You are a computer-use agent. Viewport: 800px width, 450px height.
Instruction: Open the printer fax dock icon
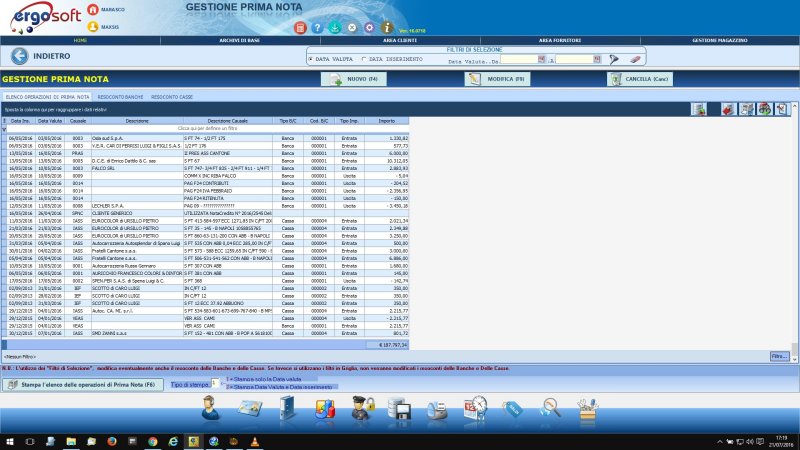(x=437, y=410)
